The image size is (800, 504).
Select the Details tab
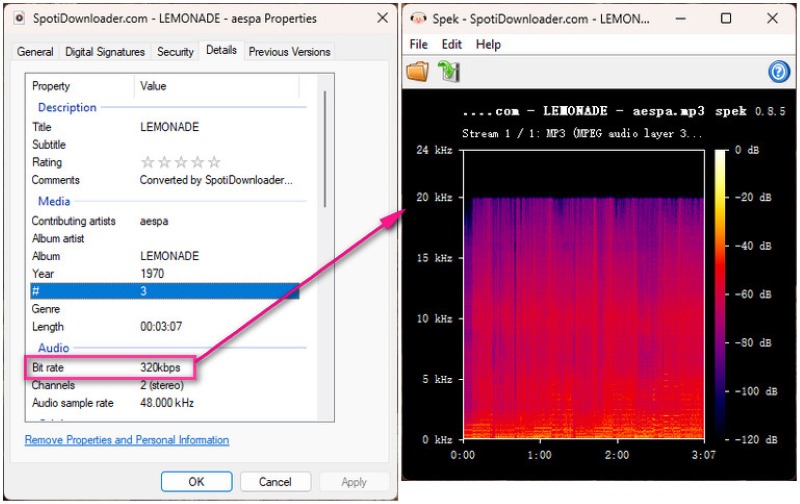(x=221, y=50)
